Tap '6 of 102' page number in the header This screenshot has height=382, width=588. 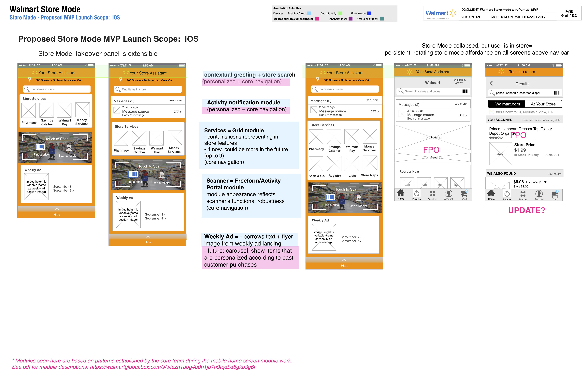click(x=569, y=16)
